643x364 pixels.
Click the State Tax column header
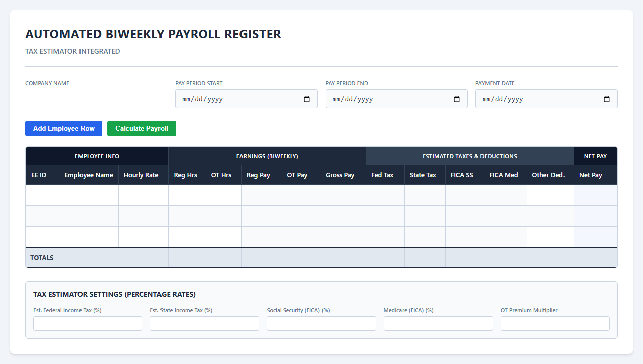[x=425, y=175]
